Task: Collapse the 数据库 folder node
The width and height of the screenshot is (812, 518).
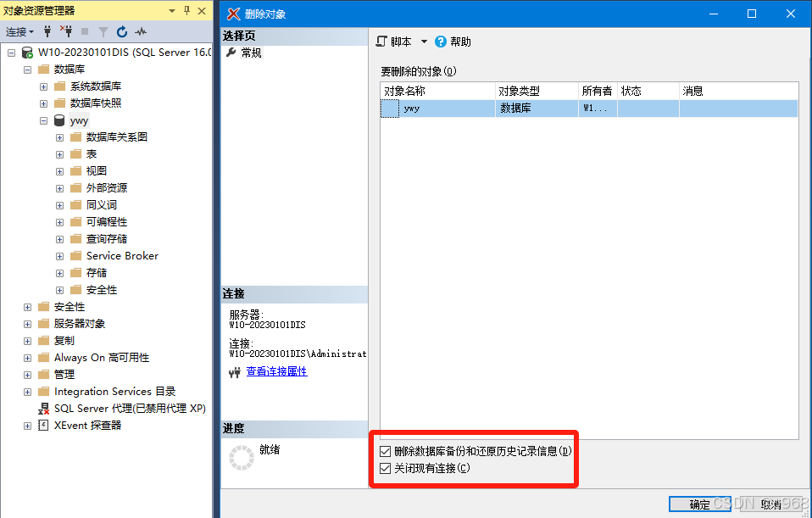Action: [x=27, y=70]
